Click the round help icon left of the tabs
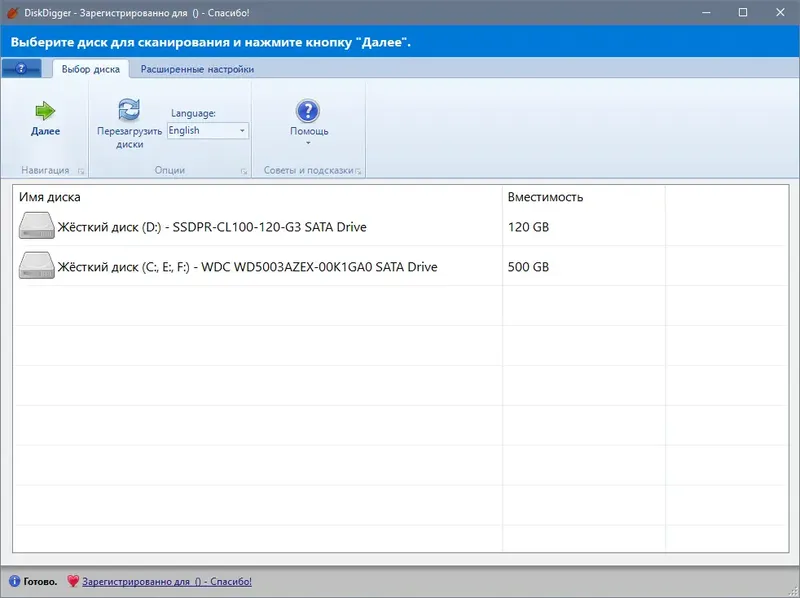 (x=22, y=68)
